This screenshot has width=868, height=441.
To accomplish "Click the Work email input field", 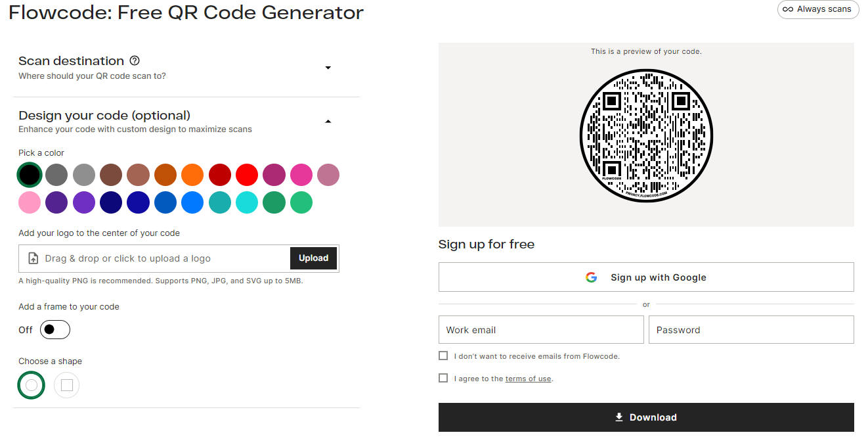I will pos(540,329).
